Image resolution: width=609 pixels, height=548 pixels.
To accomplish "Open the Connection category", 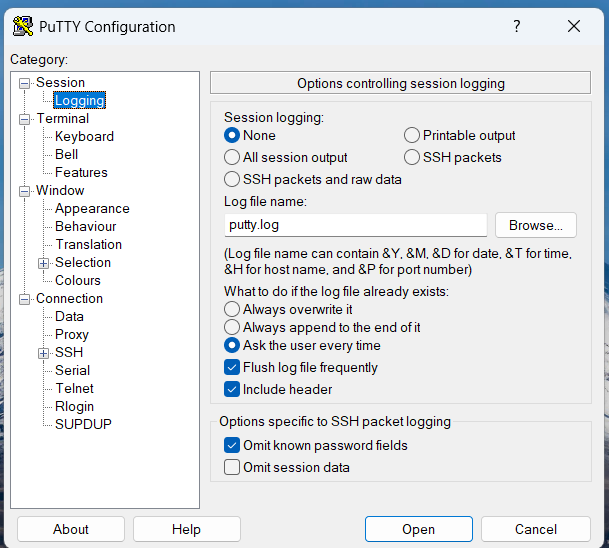I will [x=69, y=298].
